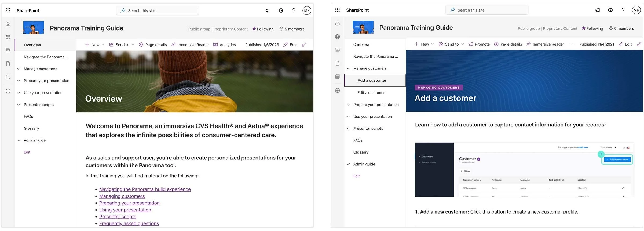Open more options ellipsis in right window toolbar
644x231 pixels.
(572, 44)
